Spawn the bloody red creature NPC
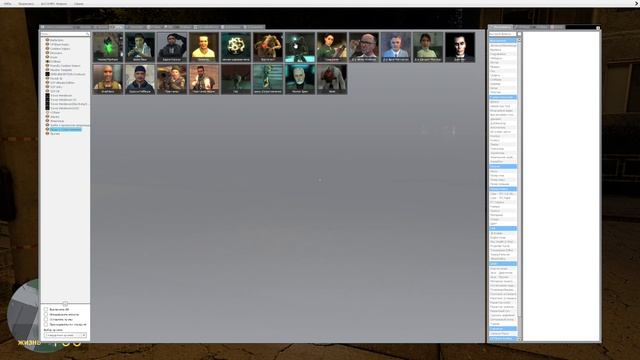Viewport: 640px width, 360px height. pos(332,79)
